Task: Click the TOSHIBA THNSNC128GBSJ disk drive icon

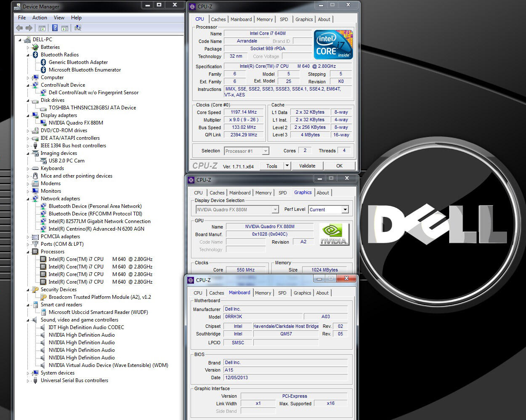Action: click(43, 108)
